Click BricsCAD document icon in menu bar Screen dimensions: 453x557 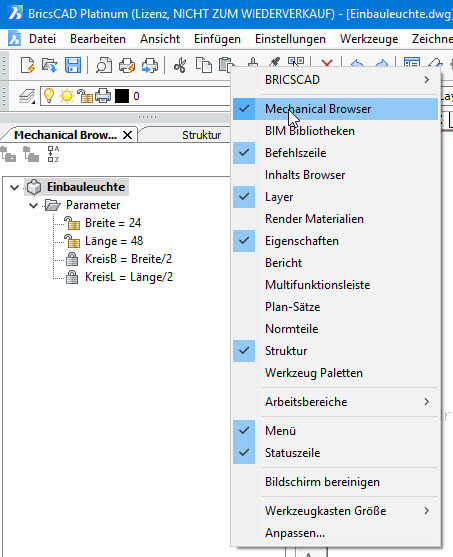(x=14, y=38)
